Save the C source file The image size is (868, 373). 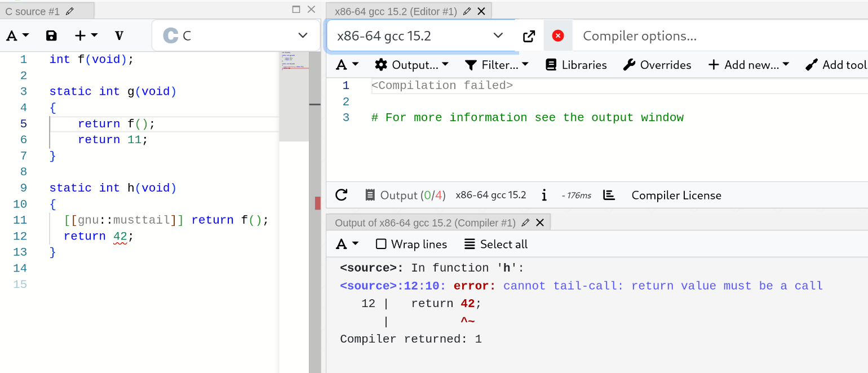pyautogui.click(x=51, y=35)
